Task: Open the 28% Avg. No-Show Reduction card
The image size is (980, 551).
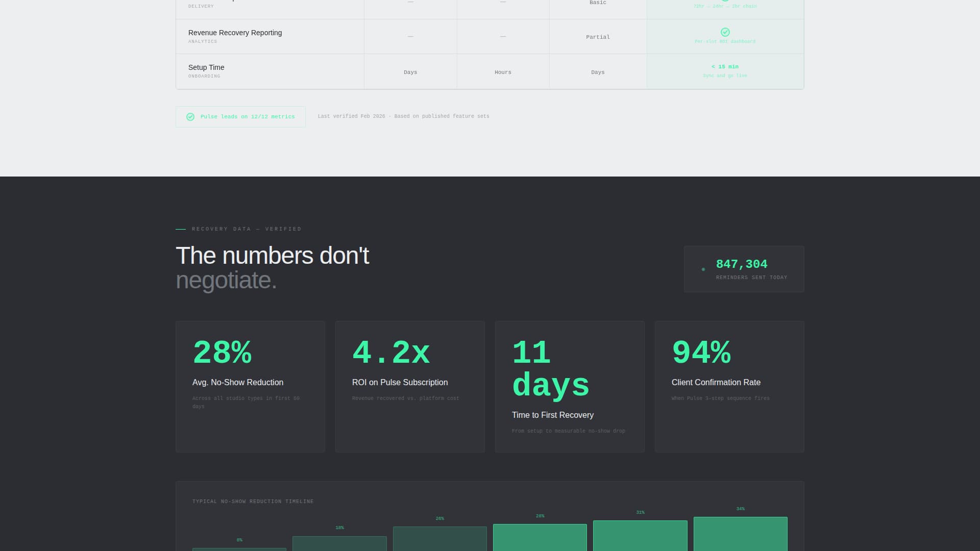Action: point(250,387)
